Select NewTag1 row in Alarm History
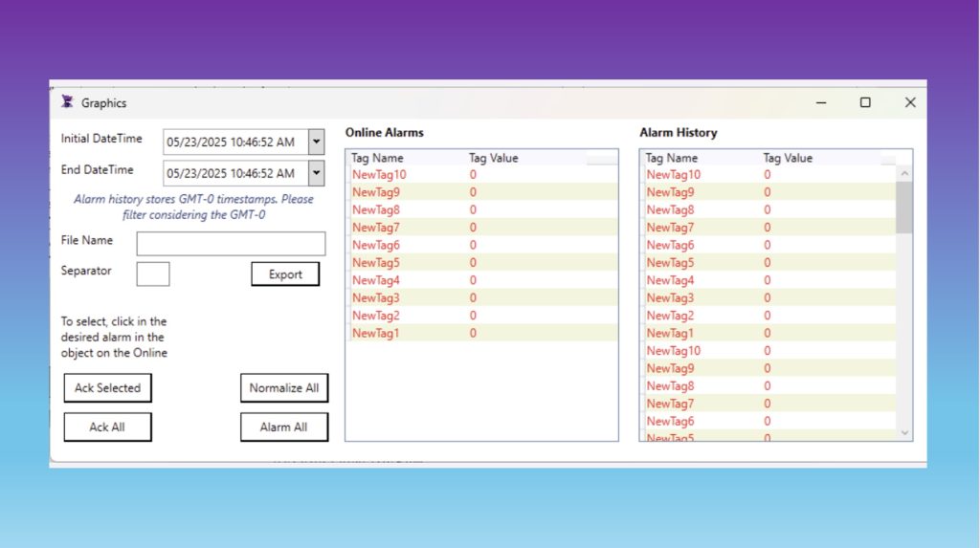This screenshot has width=980, height=548. (x=768, y=333)
